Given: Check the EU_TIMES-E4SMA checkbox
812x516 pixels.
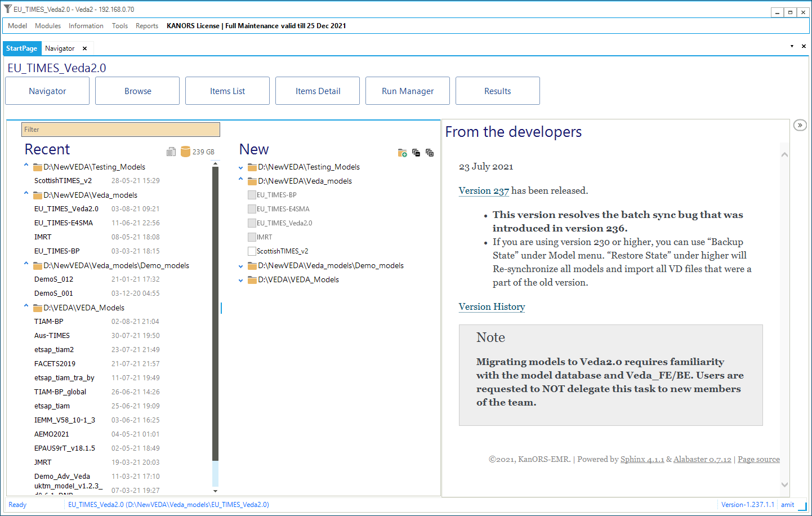Looking at the screenshot, I should point(252,209).
